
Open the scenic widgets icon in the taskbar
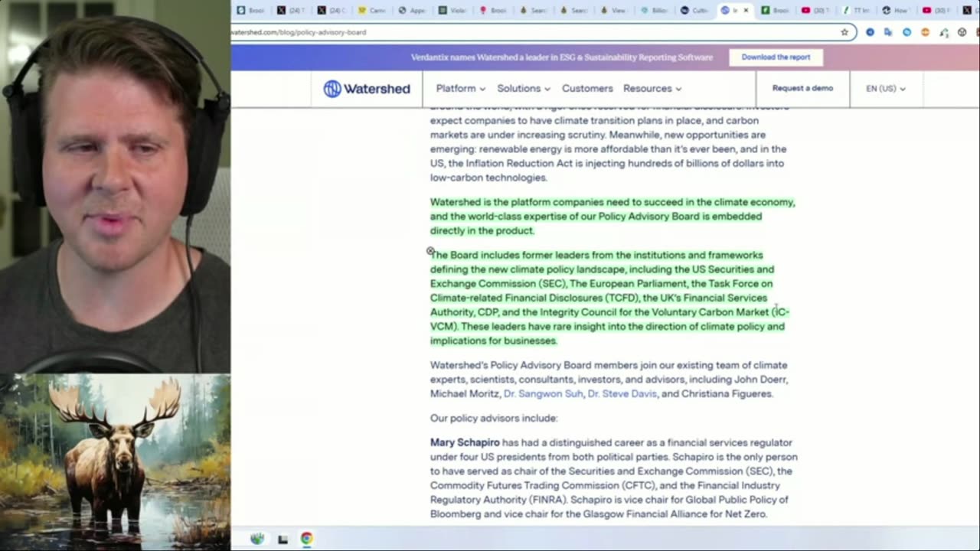click(x=257, y=539)
